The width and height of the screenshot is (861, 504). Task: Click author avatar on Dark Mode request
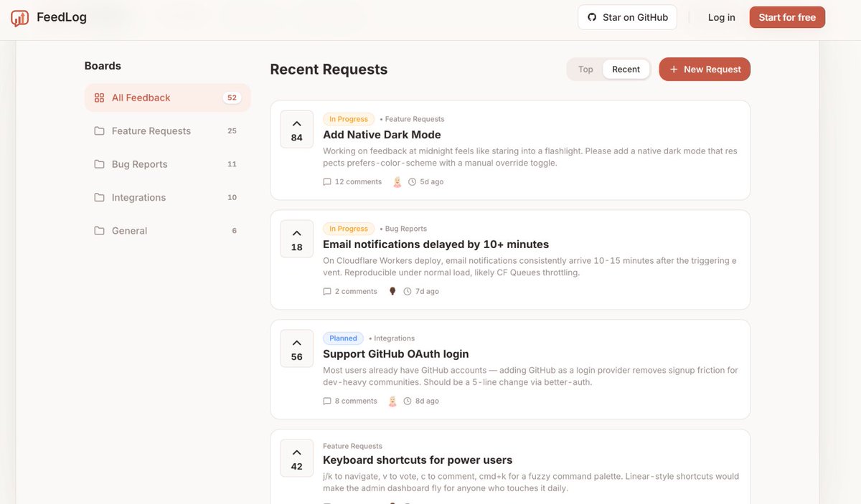coord(397,182)
